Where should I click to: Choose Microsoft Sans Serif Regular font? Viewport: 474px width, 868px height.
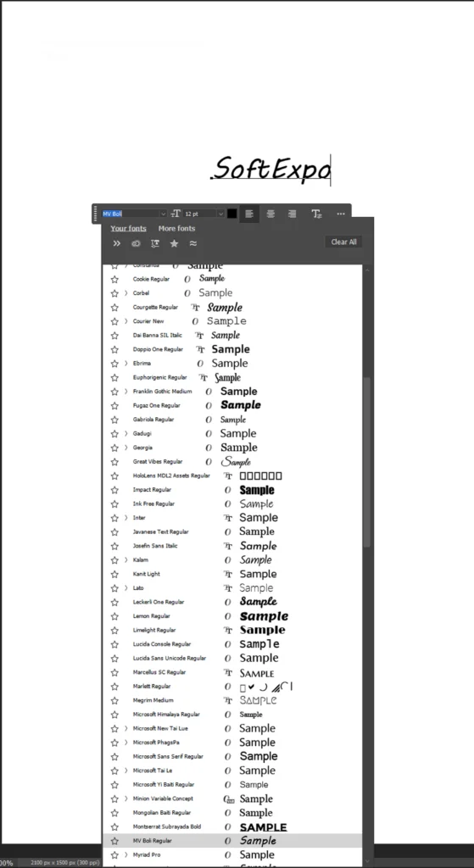232,757
